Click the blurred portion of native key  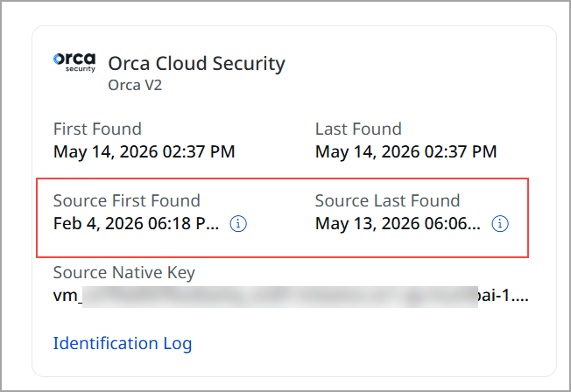[280, 297]
